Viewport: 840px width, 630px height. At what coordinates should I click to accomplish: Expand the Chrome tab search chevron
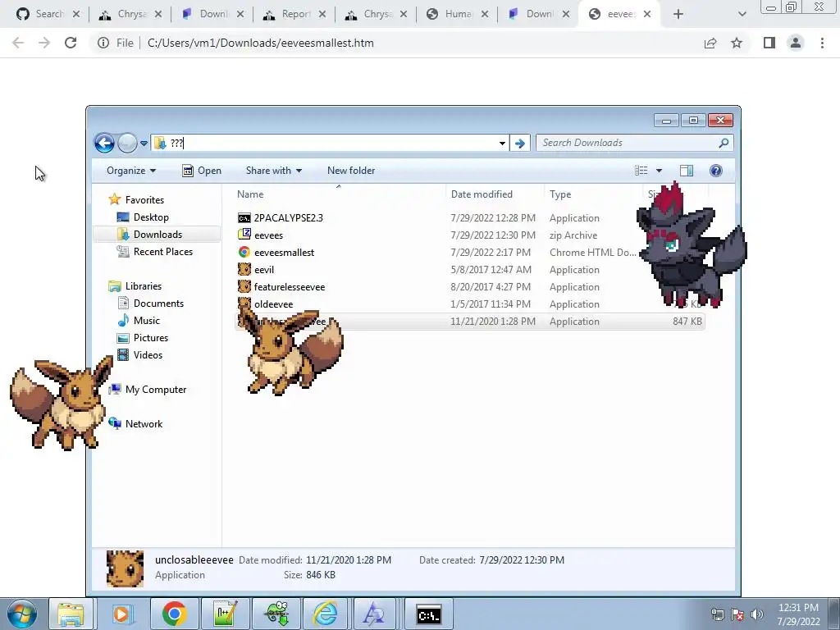pyautogui.click(x=742, y=14)
